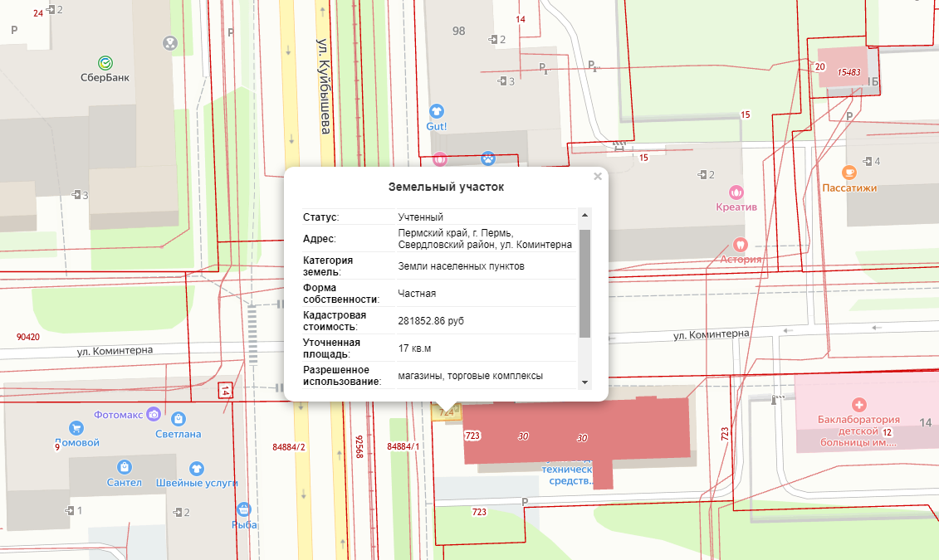Click the Астория dental clinic tooth icon
Screen dimensions: 939x560
741,245
